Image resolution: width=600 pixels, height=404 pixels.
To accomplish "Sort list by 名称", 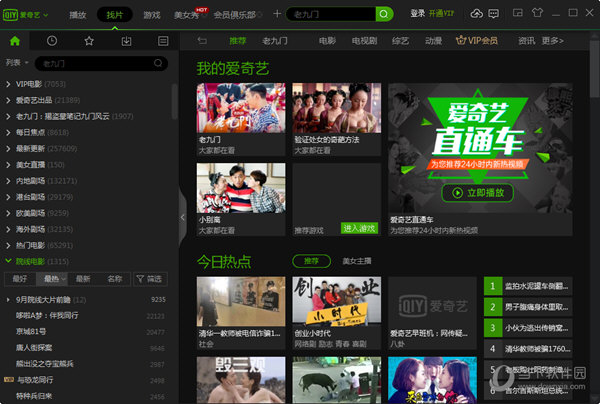I will point(115,279).
